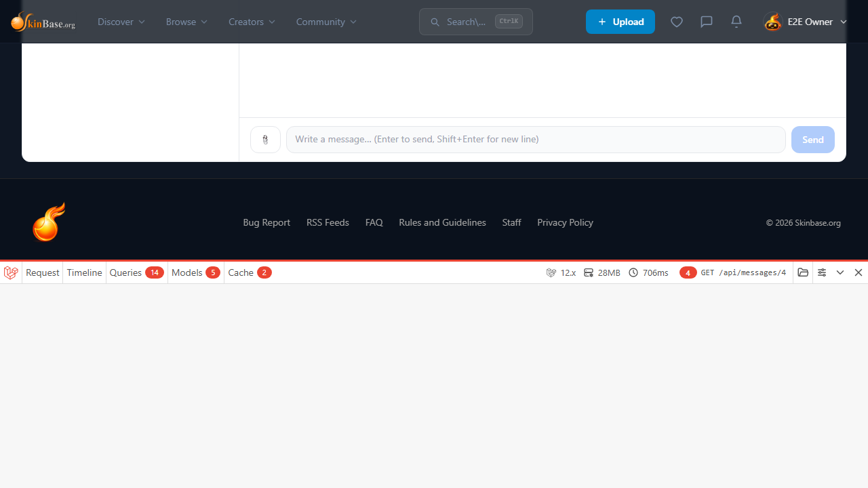Minimize debugbar with the chevron down icon
The height and width of the screenshot is (488, 868).
pyautogui.click(x=840, y=272)
